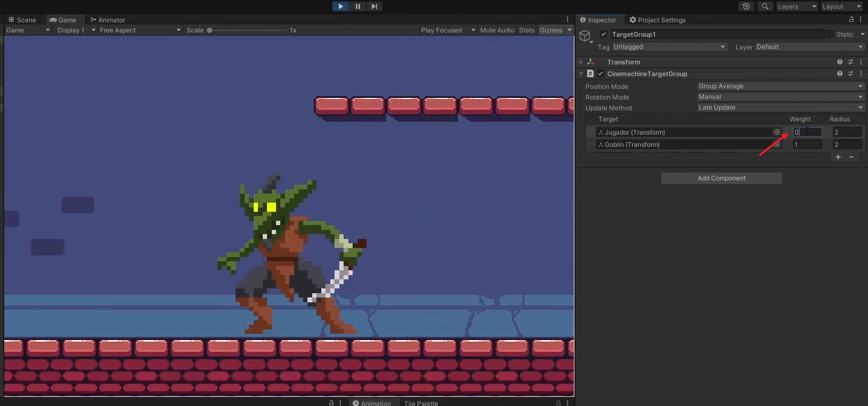Image resolution: width=868 pixels, height=406 pixels.
Task: Open Transform component options menu
Action: pos(861,62)
